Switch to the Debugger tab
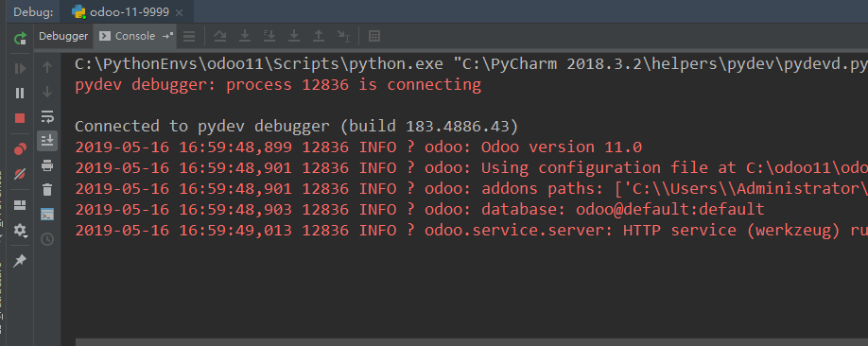The width and height of the screenshot is (868, 346). [63, 36]
